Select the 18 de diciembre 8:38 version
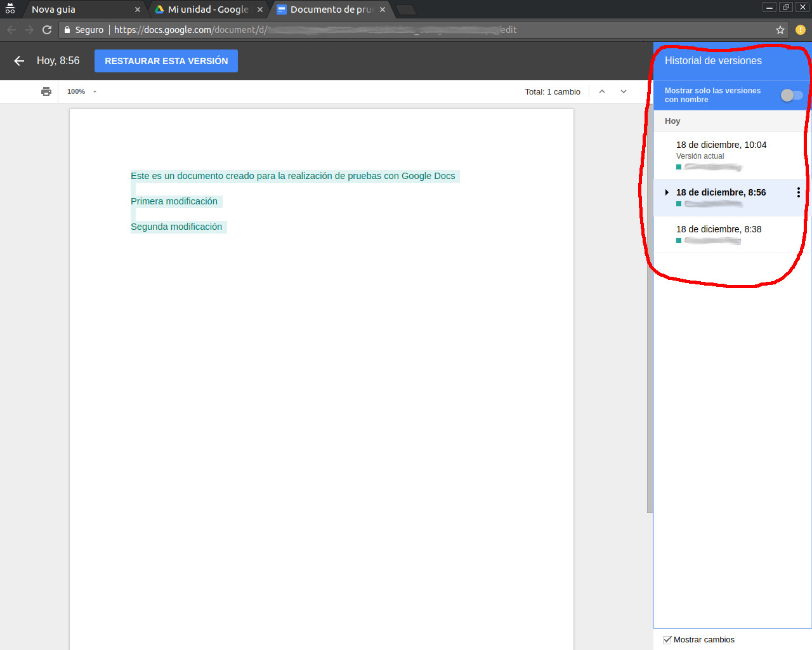This screenshot has height=650, width=812. [718, 229]
